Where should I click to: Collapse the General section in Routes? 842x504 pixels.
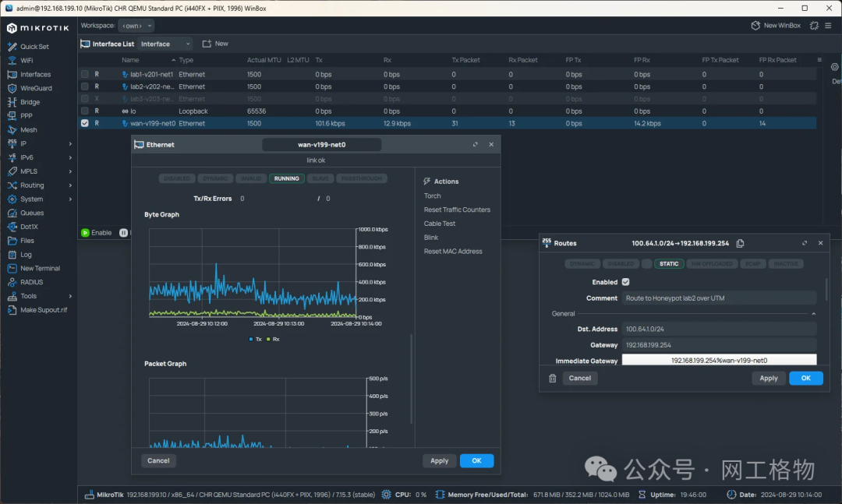(x=813, y=313)
